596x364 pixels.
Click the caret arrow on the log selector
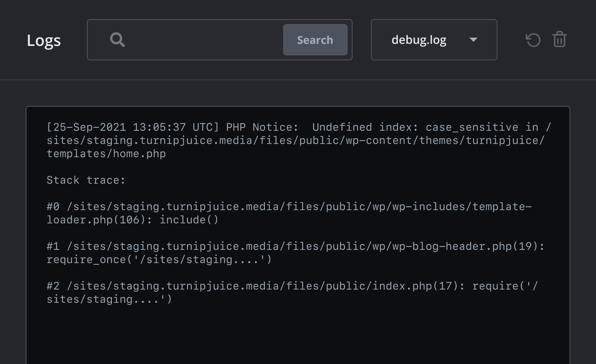coord(473,40)
